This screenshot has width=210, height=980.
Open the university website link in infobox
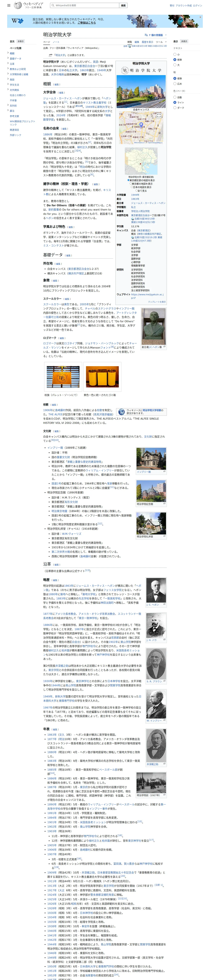click(x=148, y=296)
